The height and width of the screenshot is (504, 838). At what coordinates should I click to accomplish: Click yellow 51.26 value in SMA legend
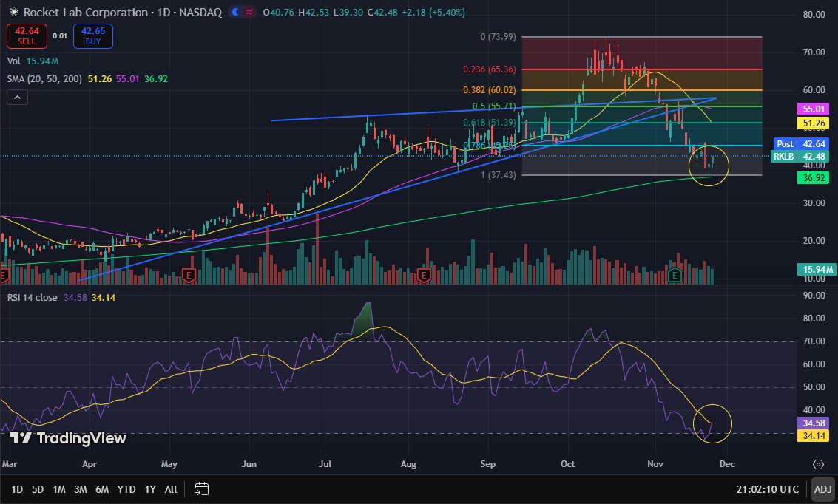99,78
